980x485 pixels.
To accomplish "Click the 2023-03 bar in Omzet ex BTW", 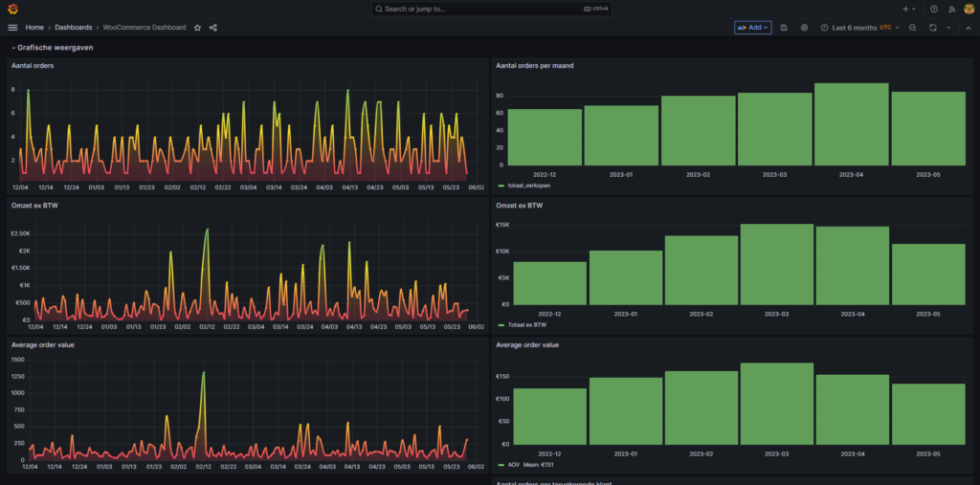I will pyautogui.click(x=776, y=264).
